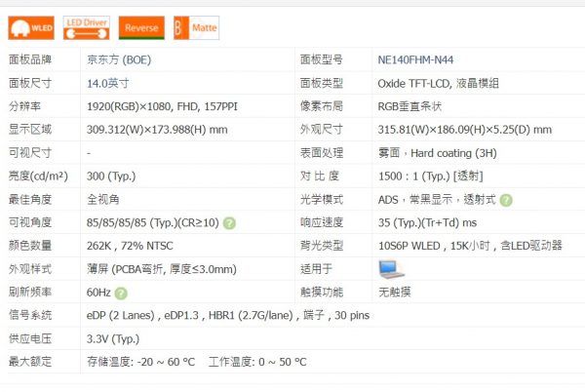Open help icon next to 60Hz
This screenshot has height=392, width=585.
click(121, 294)
